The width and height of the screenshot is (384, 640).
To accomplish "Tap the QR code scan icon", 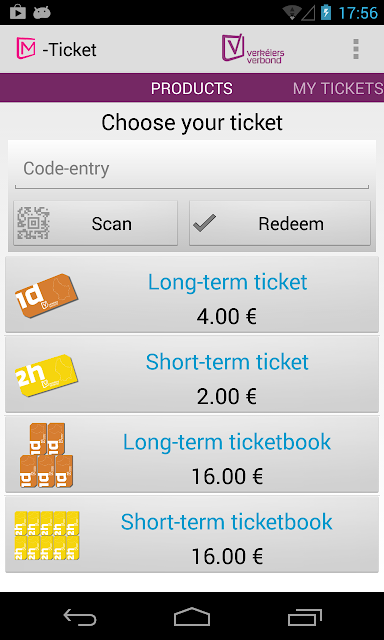I will click(33, 223).
